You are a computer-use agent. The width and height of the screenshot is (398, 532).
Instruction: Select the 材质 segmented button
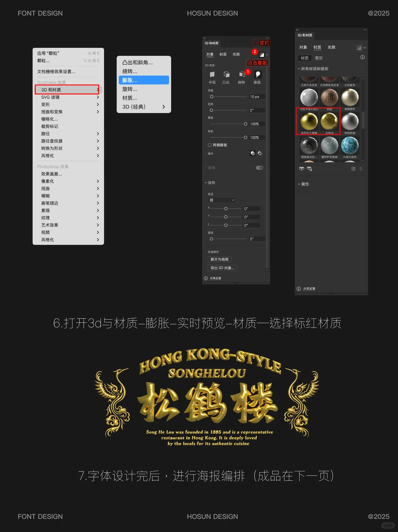pyautogui.click(x=305, y=58)
